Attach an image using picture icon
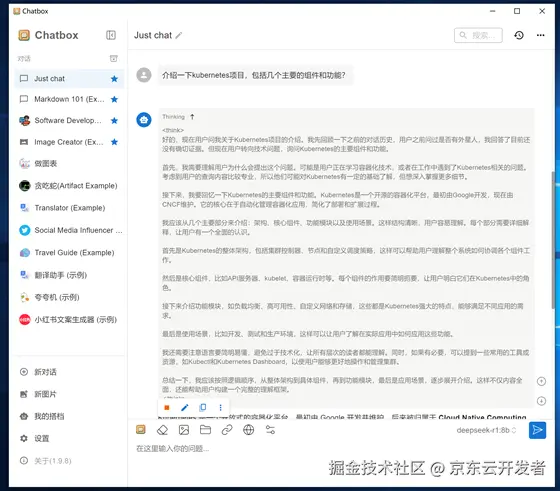The width and height of the screenshot is (560, 491). click(x=184, y=430)
